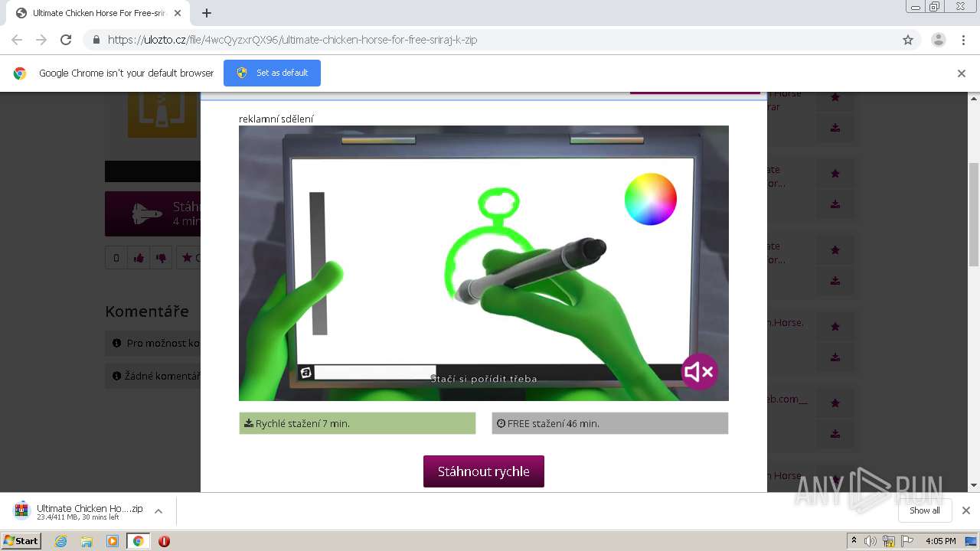Pick a color from the color wheel in ad
The width and height of the screenshot is (980, 551).
coord(651,199)
